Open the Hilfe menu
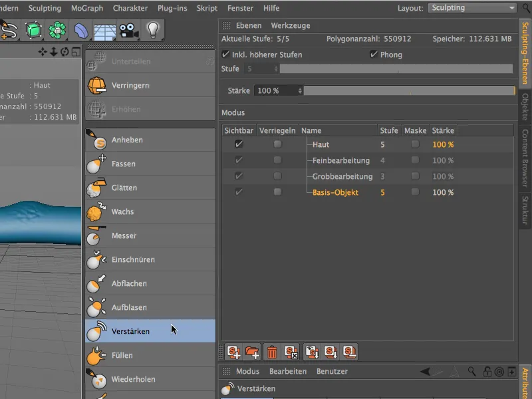This screenshot has width=532, height=399. [271, 8]
